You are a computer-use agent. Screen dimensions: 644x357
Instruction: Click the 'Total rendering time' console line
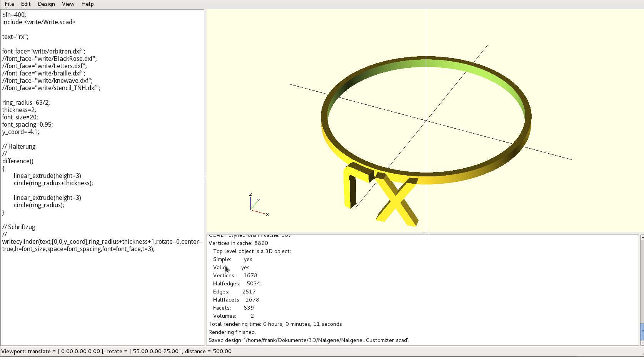[275, 324]
